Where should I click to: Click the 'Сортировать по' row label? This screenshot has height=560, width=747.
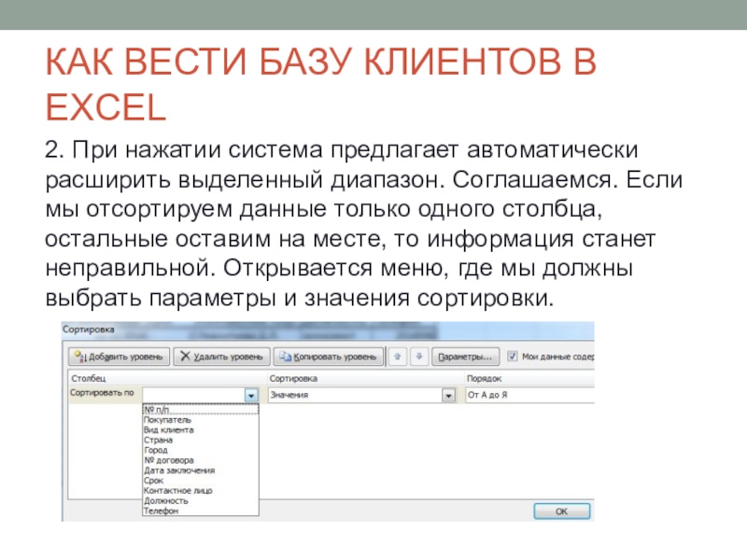click(102, 393)
